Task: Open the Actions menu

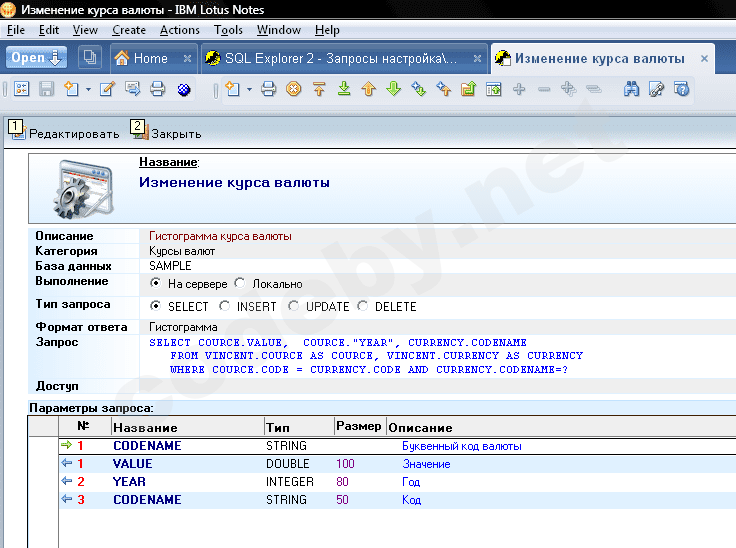Action: click(x=180, y=30)
